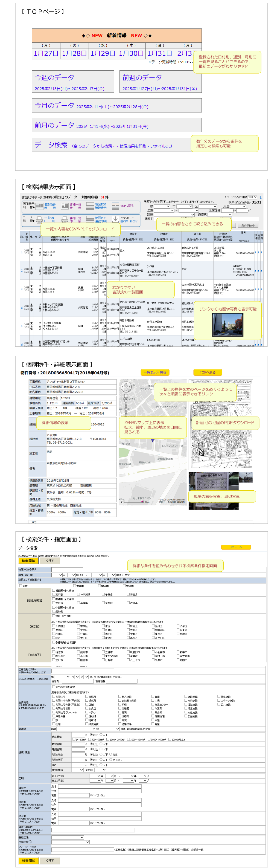Open the 県 dropdown in 計画地・住居表示 row
The image size is (280, 868).
tap(62, 677)
